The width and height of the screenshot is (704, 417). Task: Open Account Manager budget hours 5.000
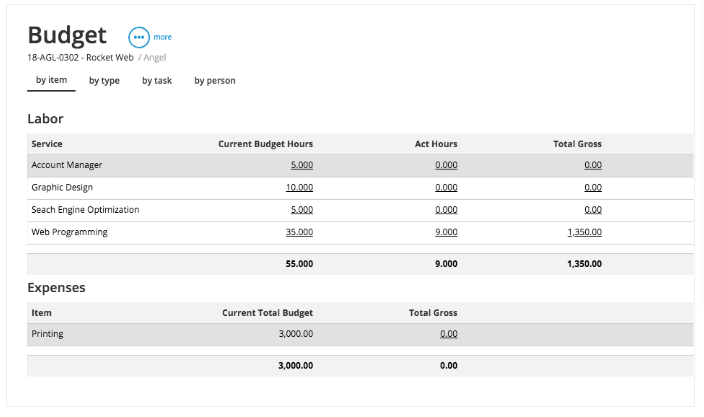point(302,165)
